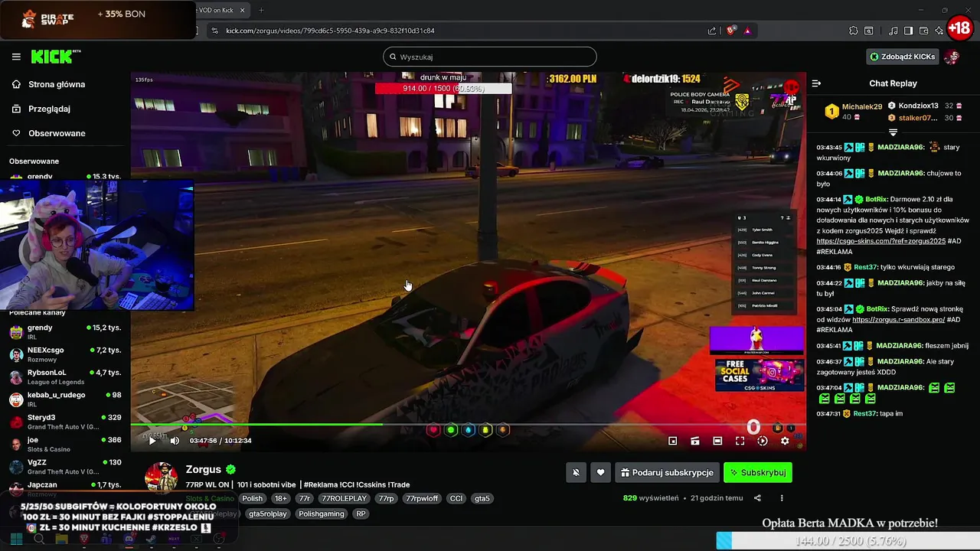Select the Polish tag
Screen dimensions: 980x551
[252, 498]
